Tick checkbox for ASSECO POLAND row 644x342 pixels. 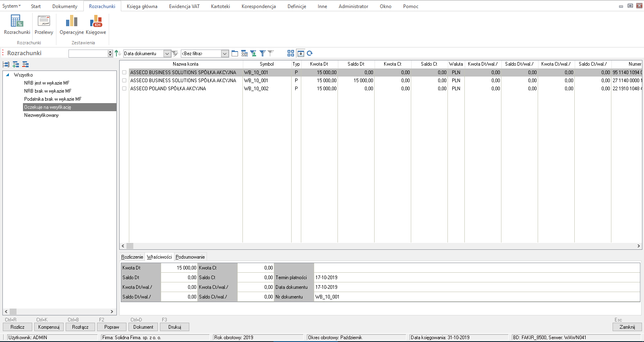pos(124,89)
